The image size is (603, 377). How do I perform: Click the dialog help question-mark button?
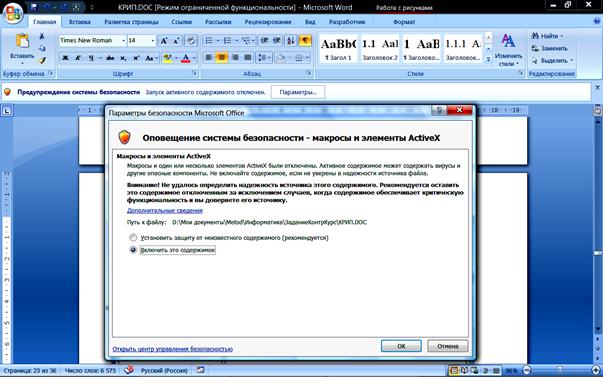click(439, 111)
